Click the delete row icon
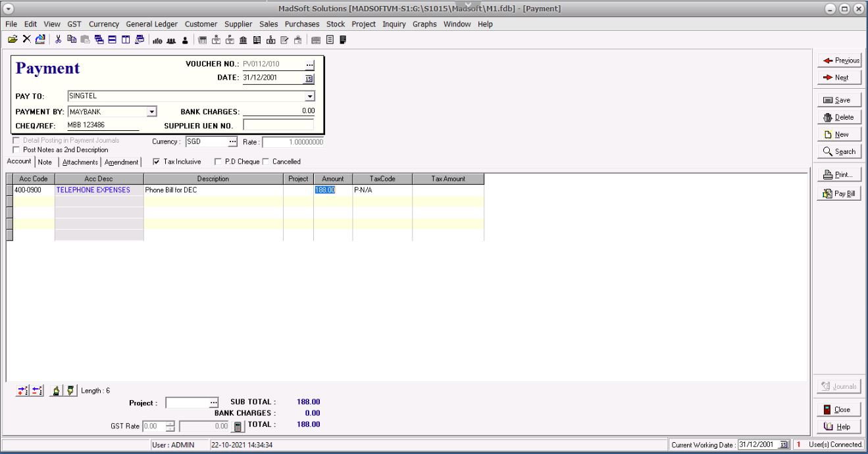 point(36,391)
